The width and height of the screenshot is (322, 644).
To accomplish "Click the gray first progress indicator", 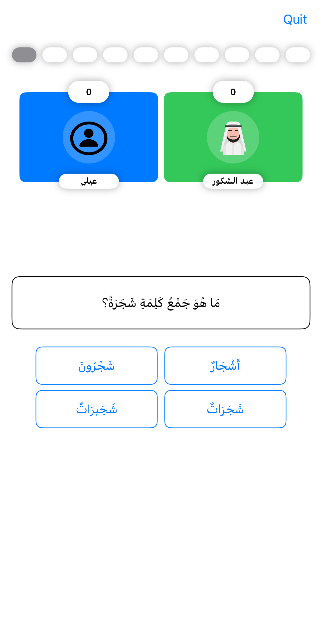I will pos(24,55).
